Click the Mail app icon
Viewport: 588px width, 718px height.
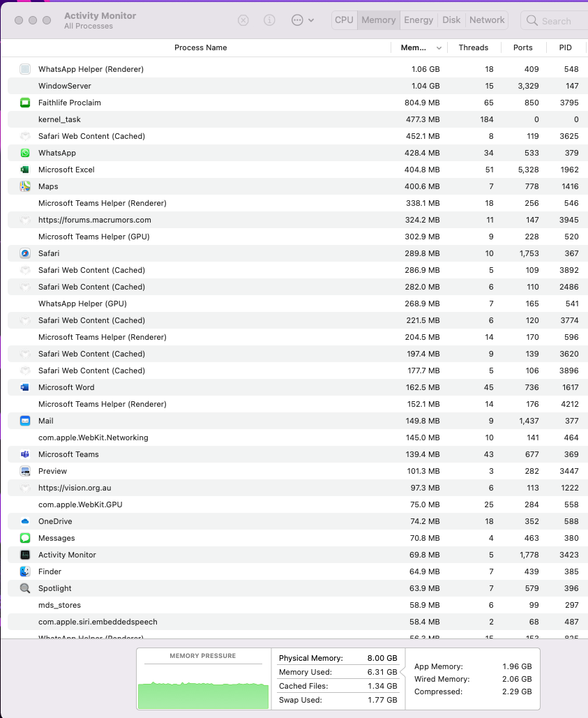(25, 421)
